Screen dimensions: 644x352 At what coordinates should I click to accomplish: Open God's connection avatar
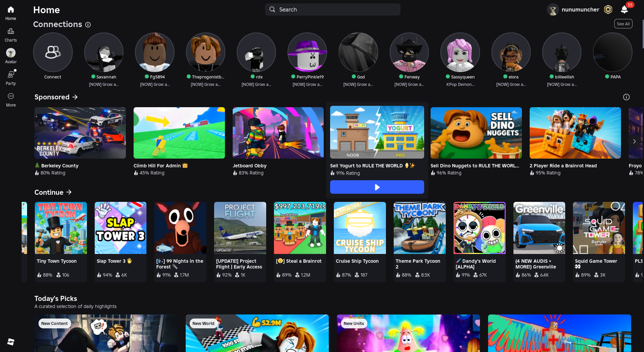pos(358,52)
